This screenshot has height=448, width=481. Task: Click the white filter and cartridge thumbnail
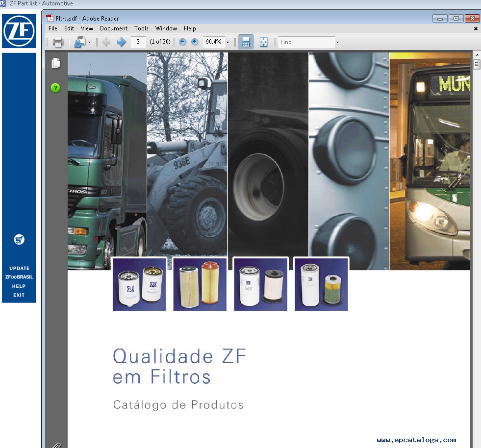coord(261,285)
